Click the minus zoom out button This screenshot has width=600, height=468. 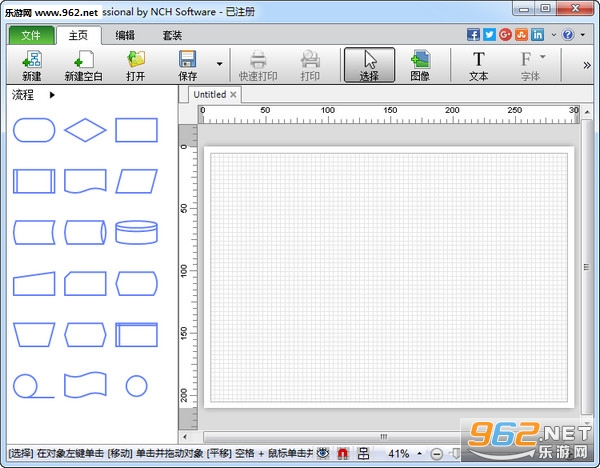(x=436, y=454)
